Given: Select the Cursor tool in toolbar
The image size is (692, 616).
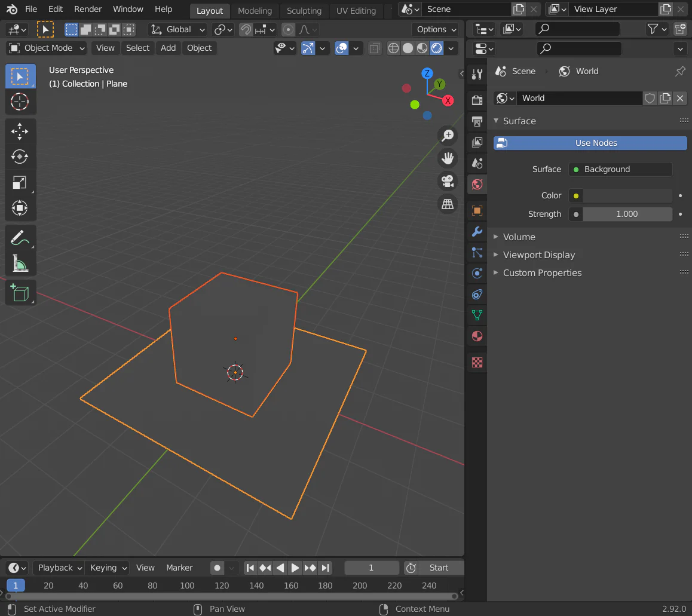Looking at the screenshot, I should 20,102.
